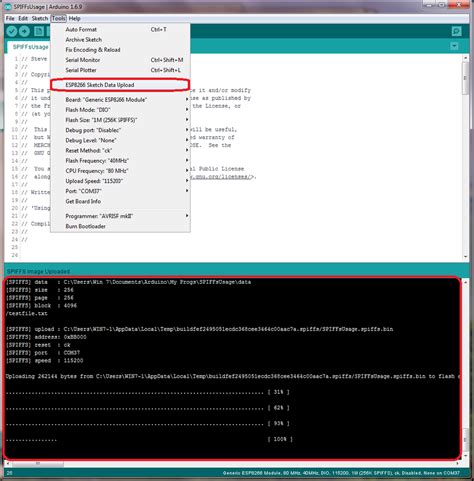This screenshot has width=474, height=481.
Task: Switch to the SPIFFsUsage sketch tab
Action: point(30,47)
